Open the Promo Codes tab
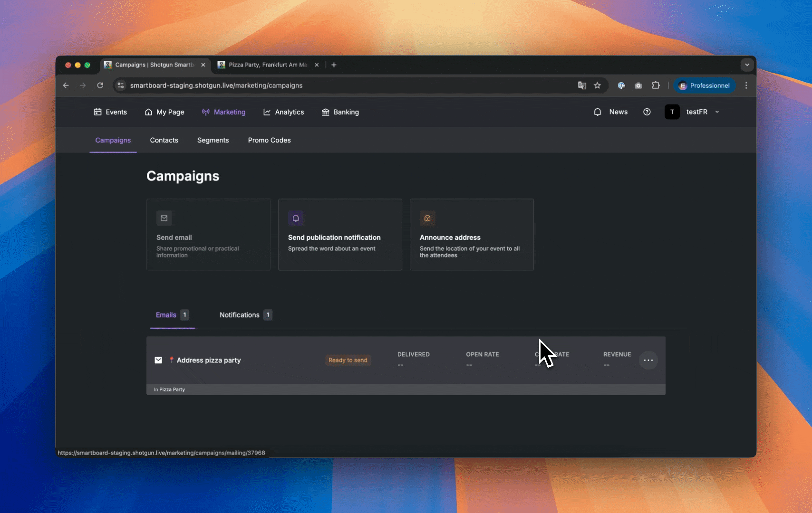 point(270,140)
